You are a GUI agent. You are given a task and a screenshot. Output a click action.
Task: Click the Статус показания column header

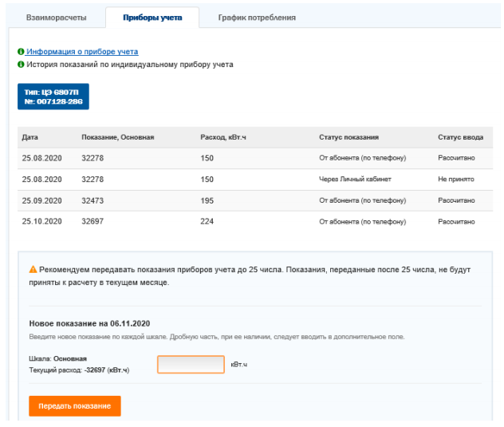(348, 137)
